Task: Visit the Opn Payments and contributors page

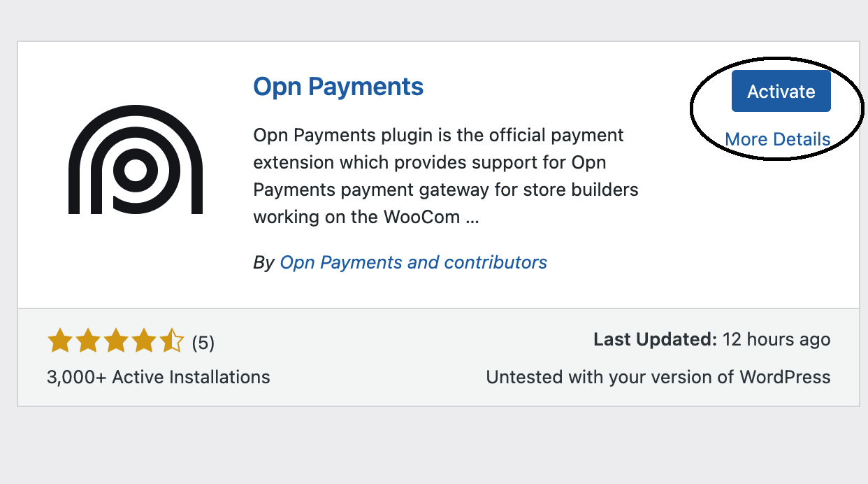Action: pyautogui.click(x=412, y=262)
